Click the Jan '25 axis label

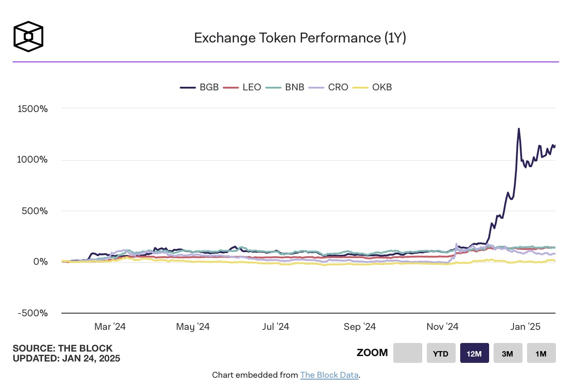coord(525,327)
